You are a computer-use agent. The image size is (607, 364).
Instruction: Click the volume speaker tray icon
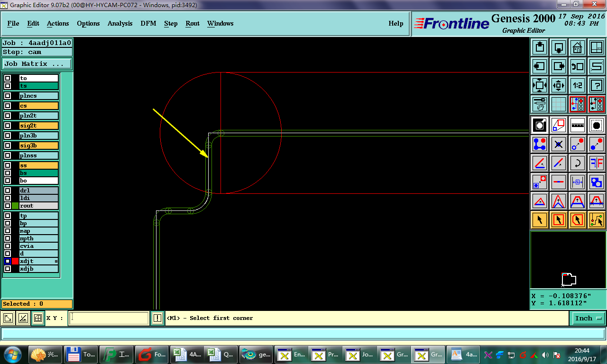click(546, 355)
